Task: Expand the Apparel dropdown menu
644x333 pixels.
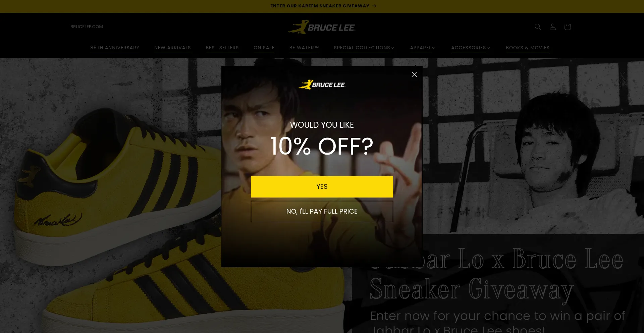Action: click(x=423, y=48)
